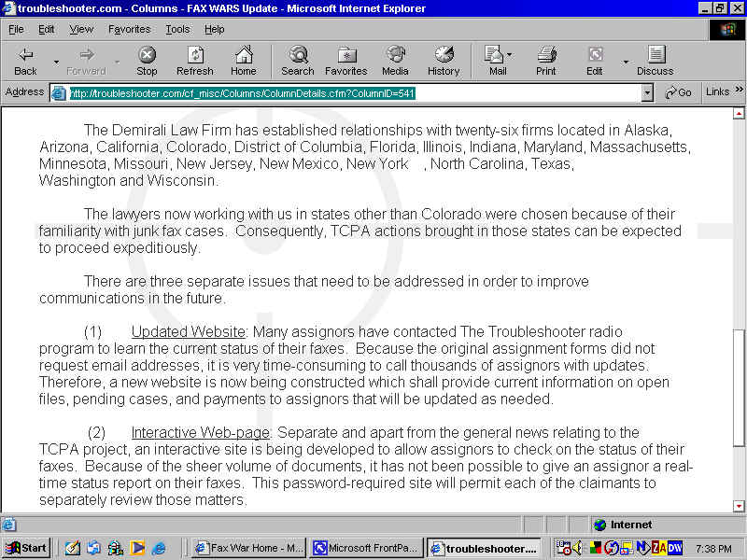Open the Favorites menu
This screenshot has width=747, height=560.
130,30
